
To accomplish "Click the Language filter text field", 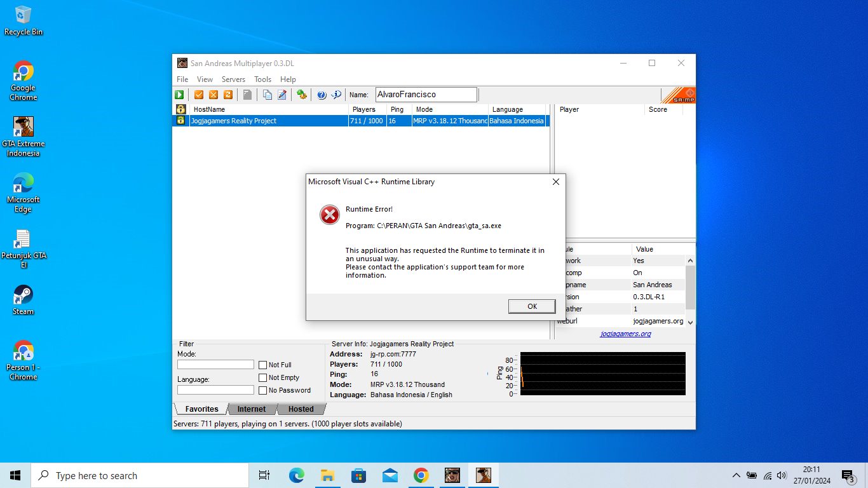I will pyautogui.click(x=215, y=390).
